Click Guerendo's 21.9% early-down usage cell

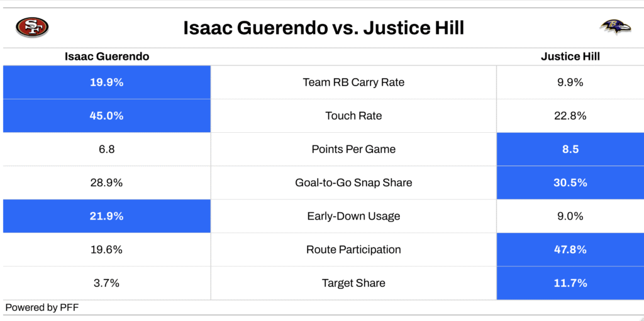[x=107, y=216]
